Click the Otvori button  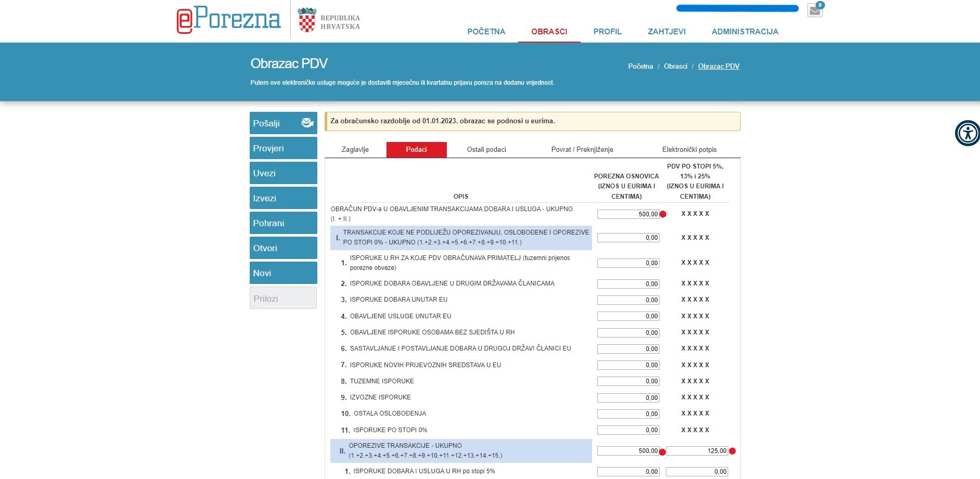283,248
